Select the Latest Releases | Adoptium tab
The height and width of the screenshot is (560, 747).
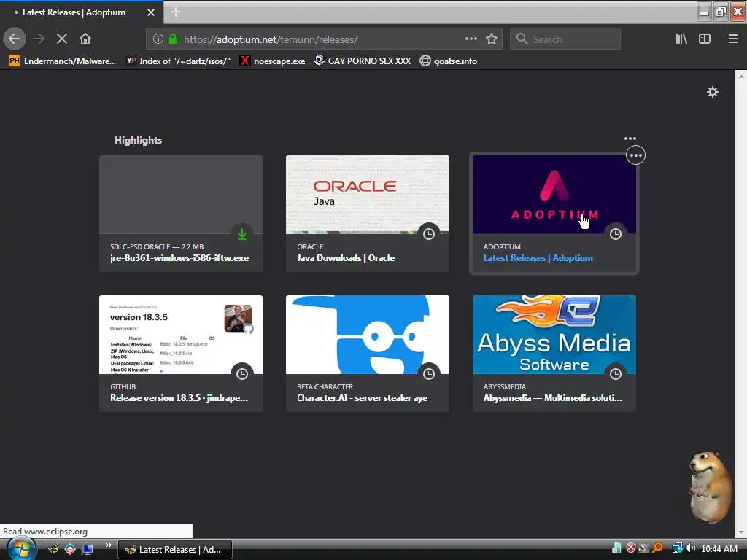coord(81,12)
